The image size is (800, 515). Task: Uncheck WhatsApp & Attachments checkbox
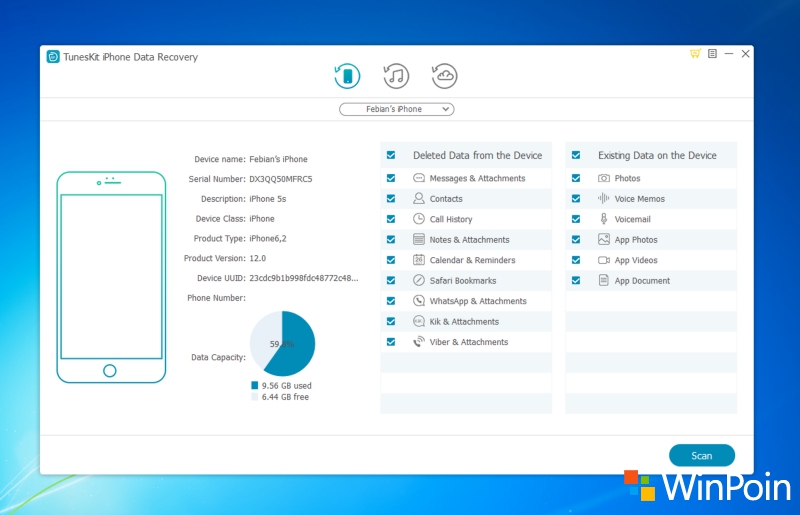point(391,301)
